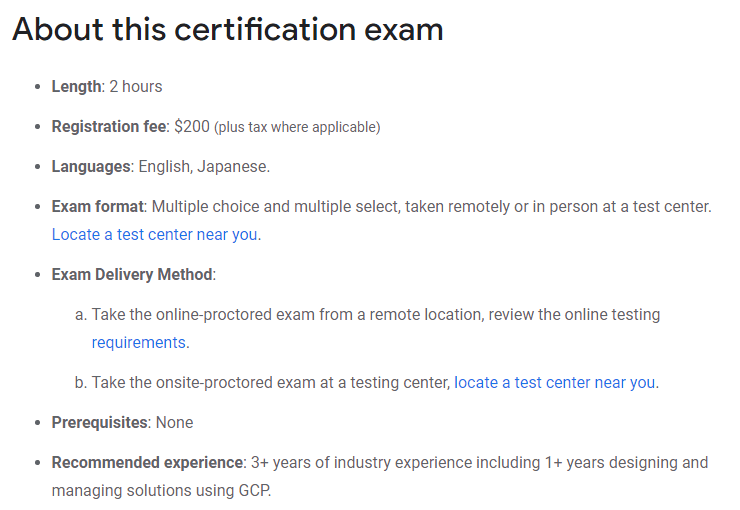Open the online testing 'requirements' link
This screenshot has height=510, width=740.
click(x=139, y=343)
